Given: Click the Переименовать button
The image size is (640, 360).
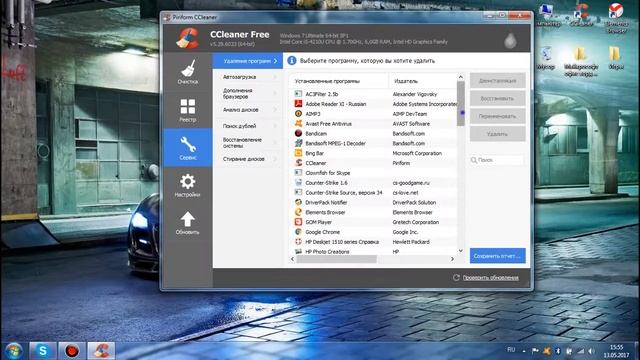Looking at the screenshot, I should coord(498,116).
